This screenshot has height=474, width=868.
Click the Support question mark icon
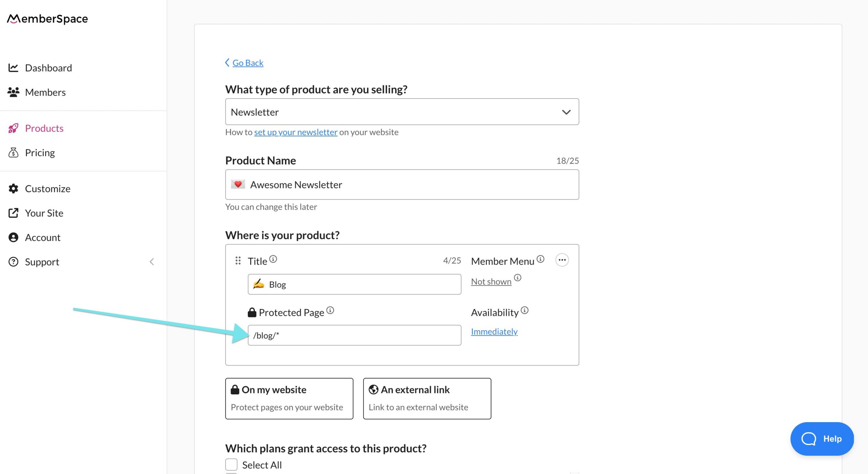tap(13, 262)
